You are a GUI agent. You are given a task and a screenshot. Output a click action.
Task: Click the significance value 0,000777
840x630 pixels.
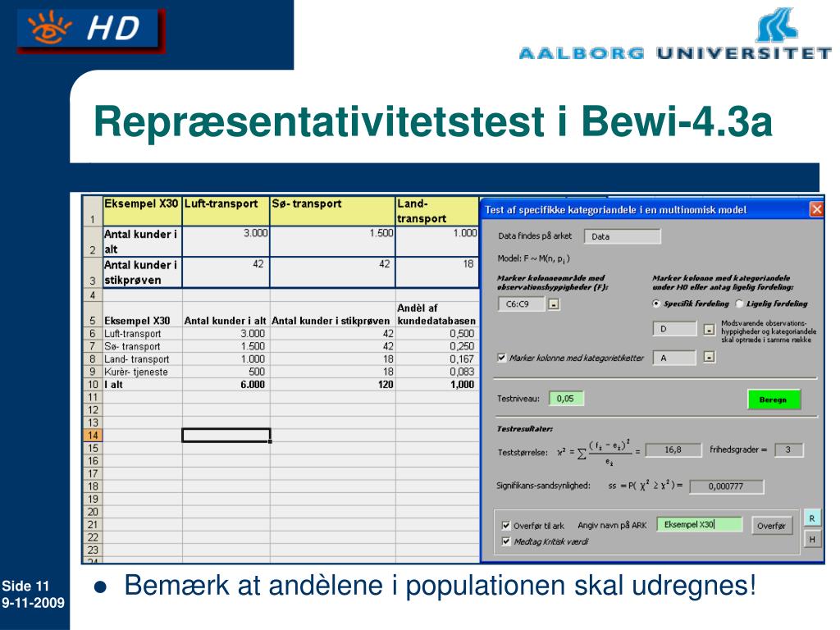[727, 486]
